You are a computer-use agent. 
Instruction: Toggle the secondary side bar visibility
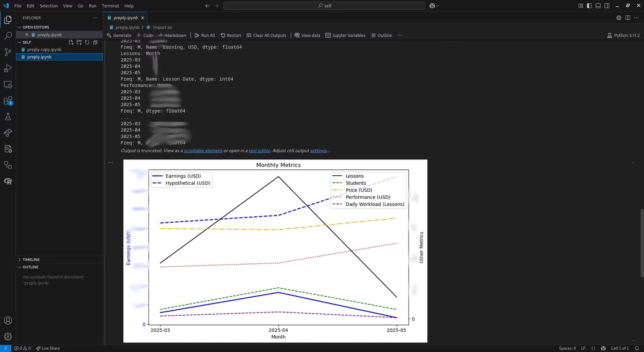(x=606, y=6)
